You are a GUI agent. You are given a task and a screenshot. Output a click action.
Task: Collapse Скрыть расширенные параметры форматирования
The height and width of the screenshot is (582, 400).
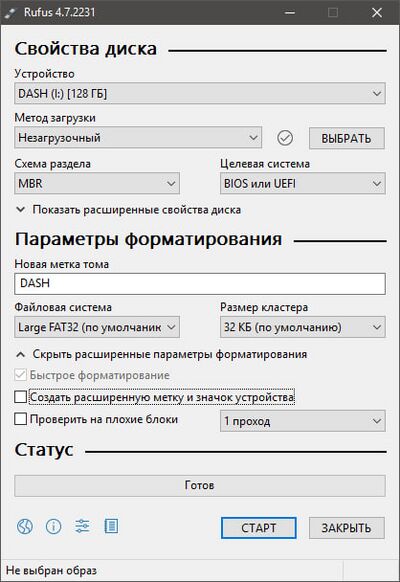pos(161,354)
